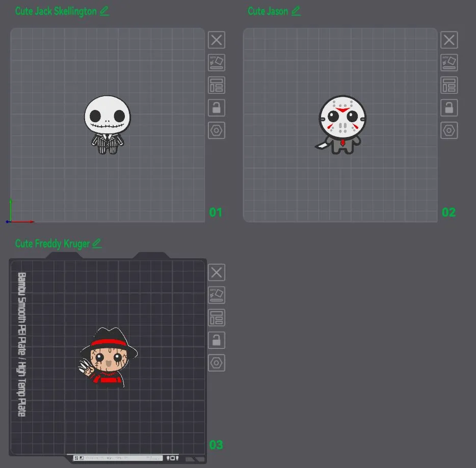Open plate settings for Cute Jason
Viewport: 476px width, 468px height.
[448, 130]
